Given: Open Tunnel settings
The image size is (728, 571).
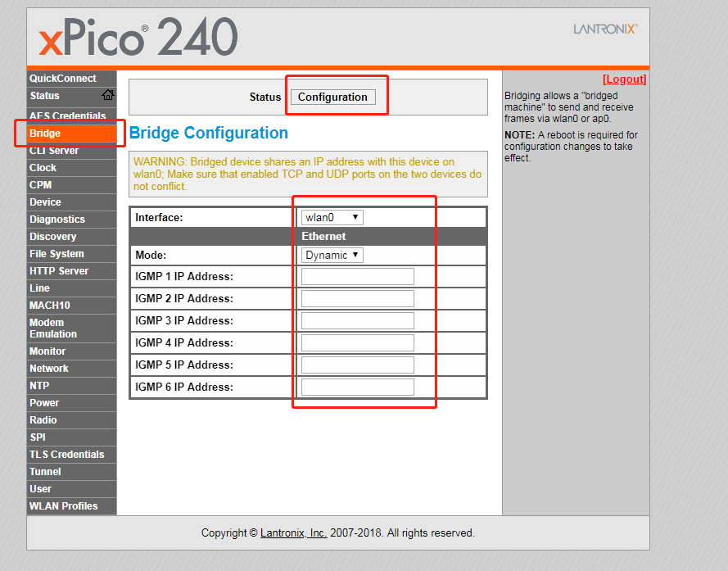Looking at the screenshot, I should (71, 472).
